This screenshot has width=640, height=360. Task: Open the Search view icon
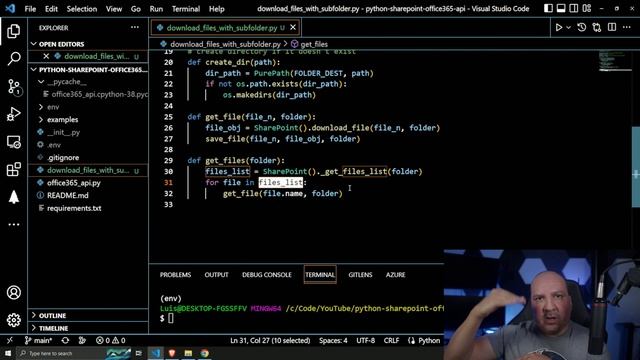(x=13, y=59)
